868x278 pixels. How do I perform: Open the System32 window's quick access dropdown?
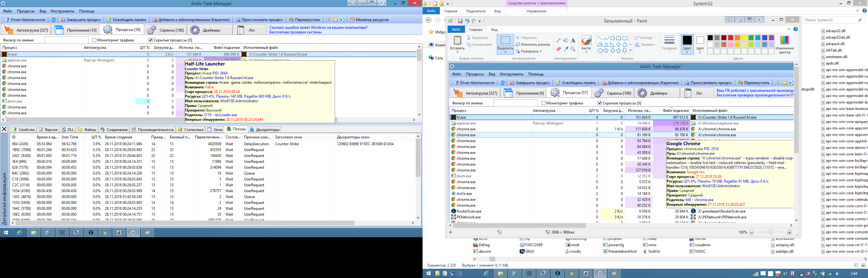point(448,4)
